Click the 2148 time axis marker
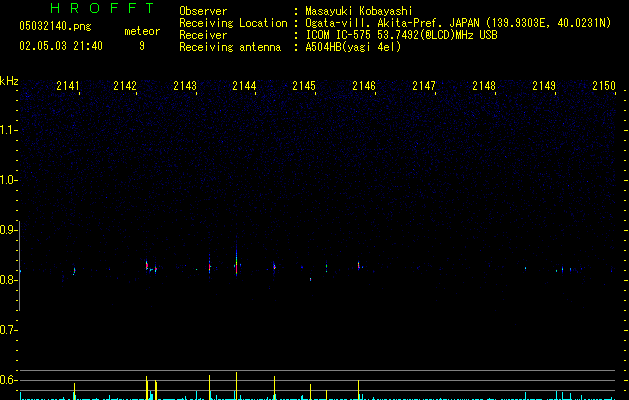 (x=484, y=85)
